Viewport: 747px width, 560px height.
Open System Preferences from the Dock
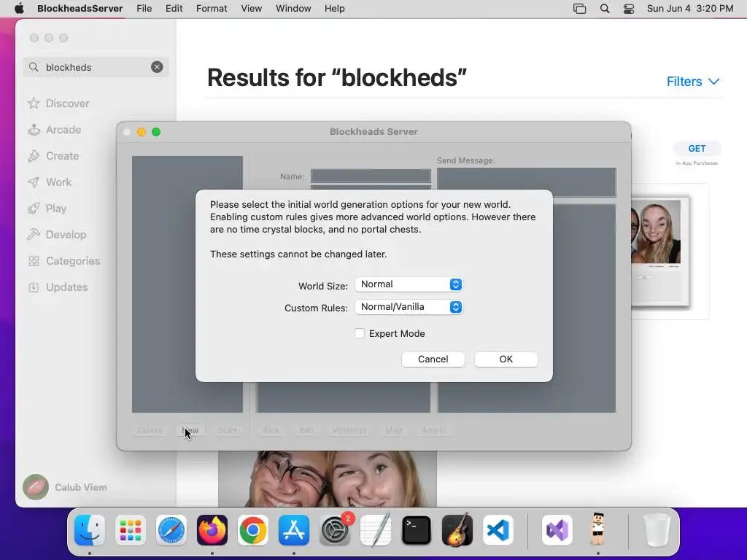[335, 530]
